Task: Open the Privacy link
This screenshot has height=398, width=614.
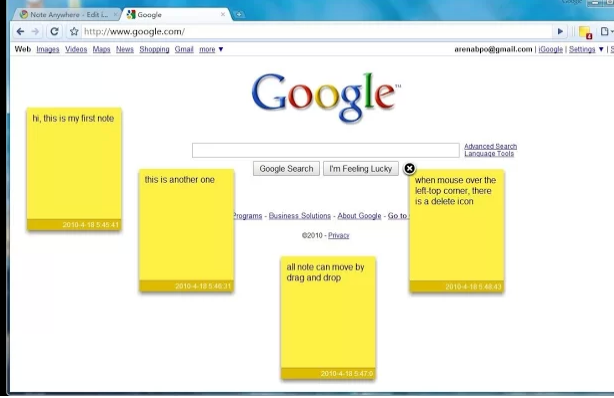Action: click(x=339, y=235)
